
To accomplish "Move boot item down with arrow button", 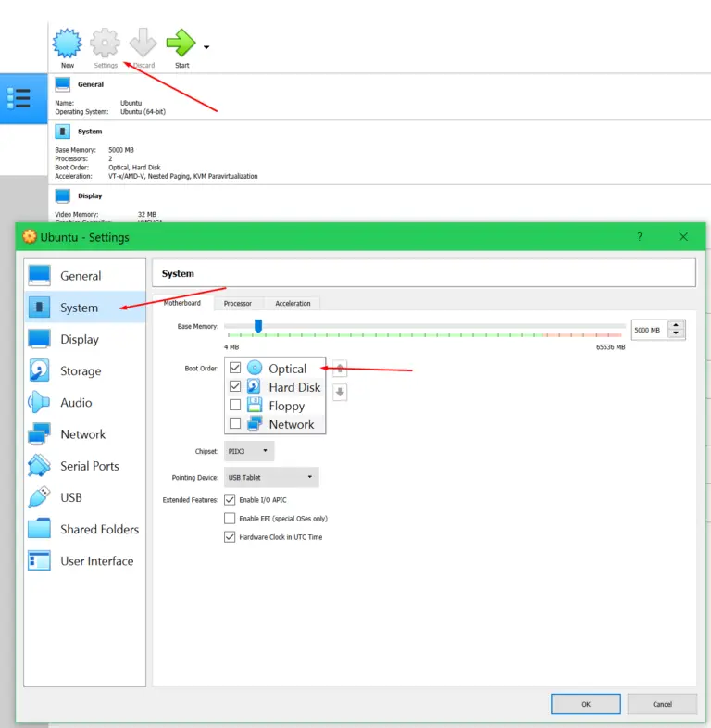I will tap(340, 393).
